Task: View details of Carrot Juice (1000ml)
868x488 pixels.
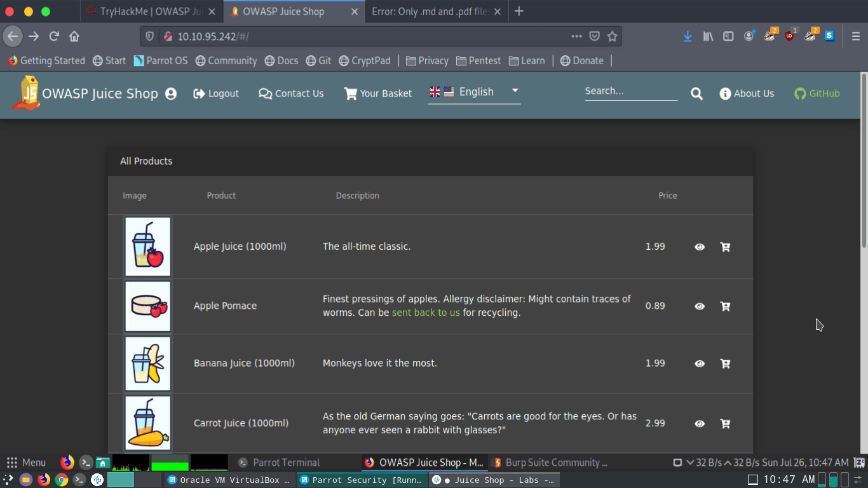Action: (x=700, y=423)
